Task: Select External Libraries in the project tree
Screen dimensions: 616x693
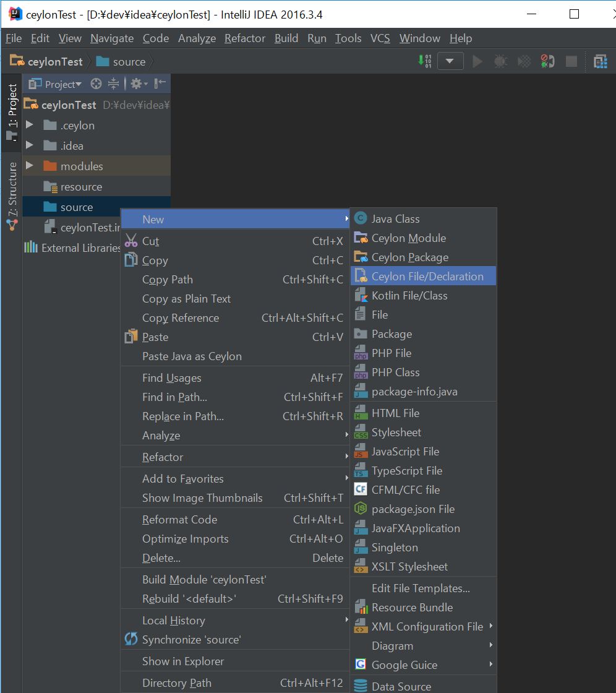Action: tap(72, 247)
